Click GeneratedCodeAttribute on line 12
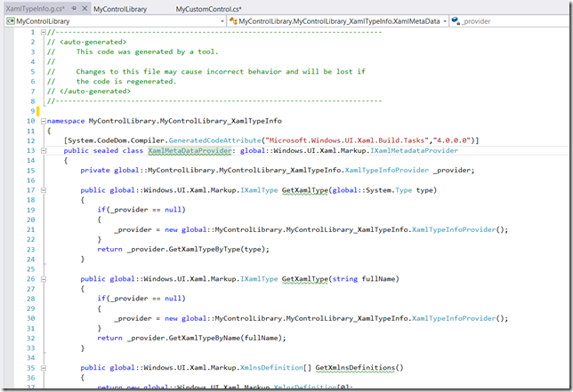Viewport: 573px width, 392px height. (215, 140)
